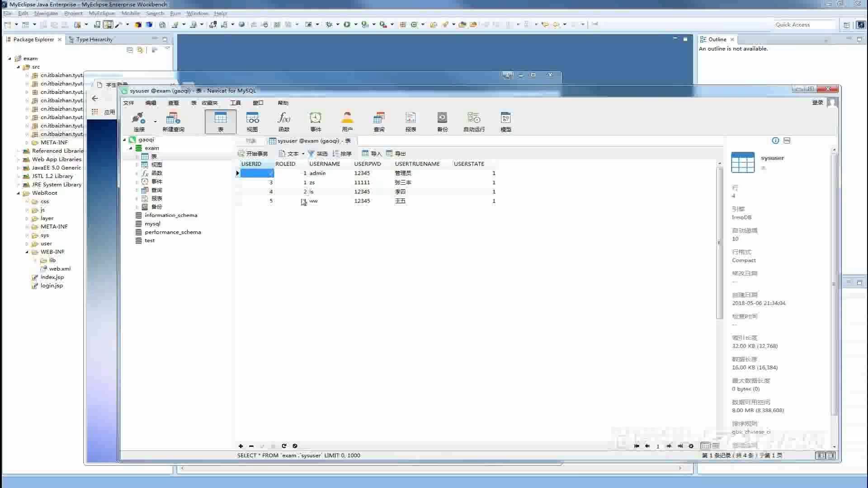The height and width of the screenshot is (488, 868).
Task: Expand the 视图 node in Navicat tree
Action: [x=137, y=165]
